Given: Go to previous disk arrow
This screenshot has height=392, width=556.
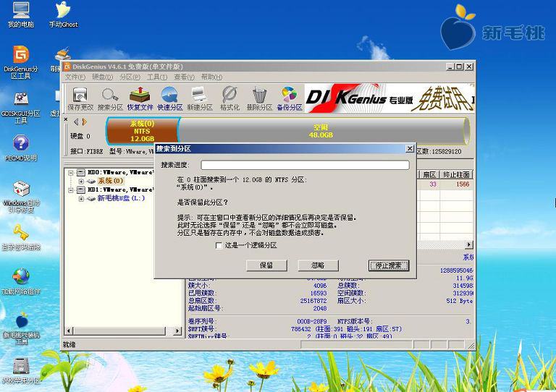Looking at the screenshot, I should 76,122.
